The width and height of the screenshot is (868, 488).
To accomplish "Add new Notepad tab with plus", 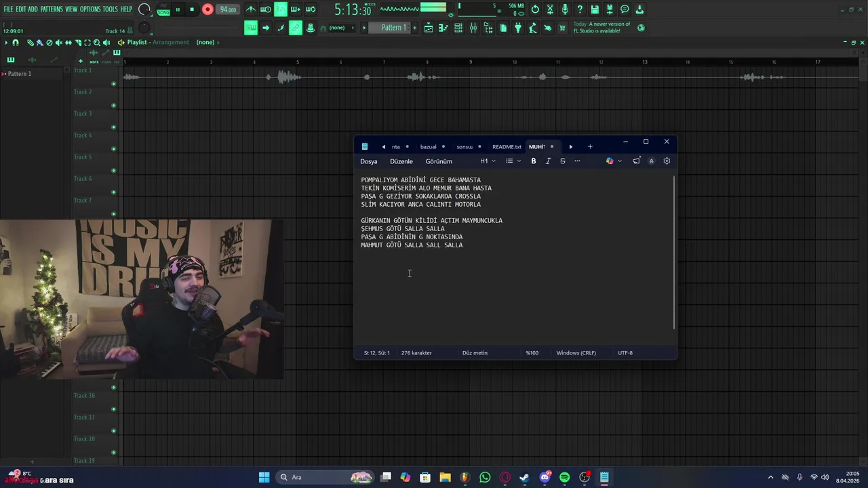I will click(x=590, y=146).
